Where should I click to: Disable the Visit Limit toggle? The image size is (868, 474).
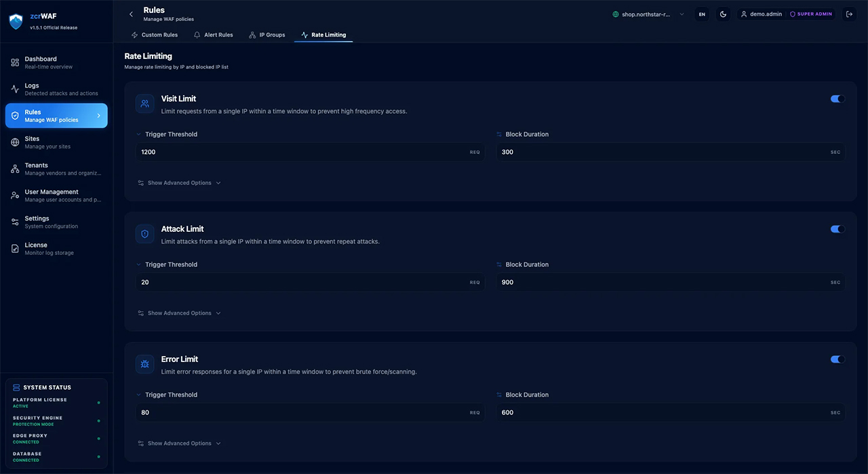click(x=837, y=99)
